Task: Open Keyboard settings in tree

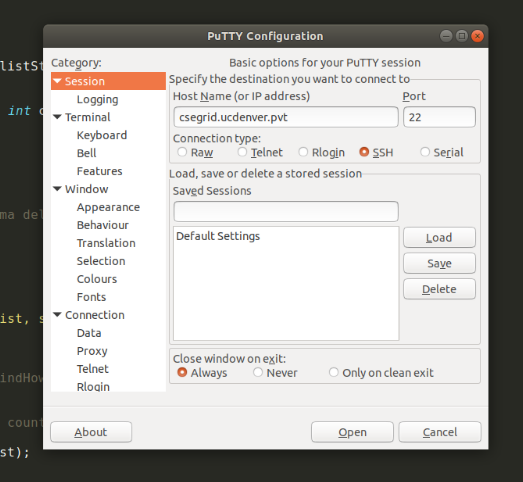Action: coord(102,135)
